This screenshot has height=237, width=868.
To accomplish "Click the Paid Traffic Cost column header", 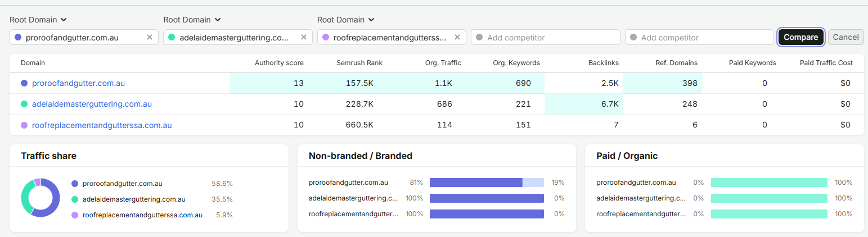I will pos(826,63).
